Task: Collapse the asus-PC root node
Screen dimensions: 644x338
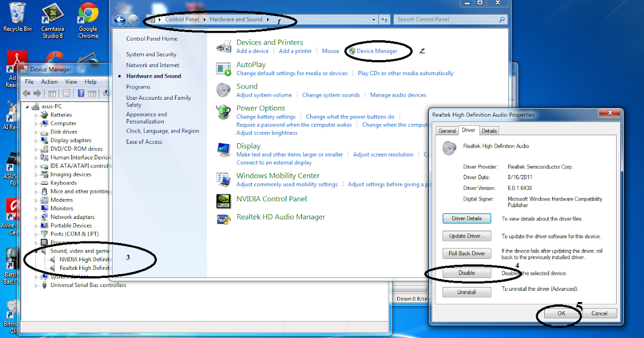Action: pyautogui.click(x=28, y=107)
